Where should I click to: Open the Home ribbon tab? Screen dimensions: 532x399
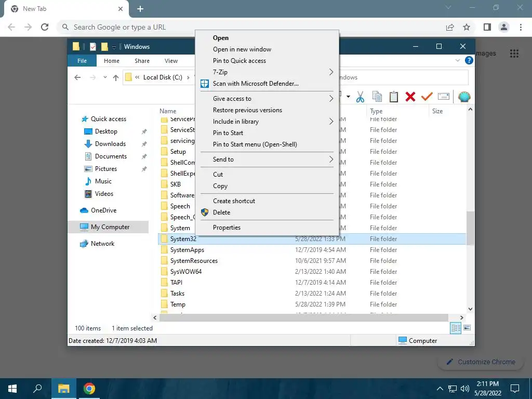coord(112,61)
